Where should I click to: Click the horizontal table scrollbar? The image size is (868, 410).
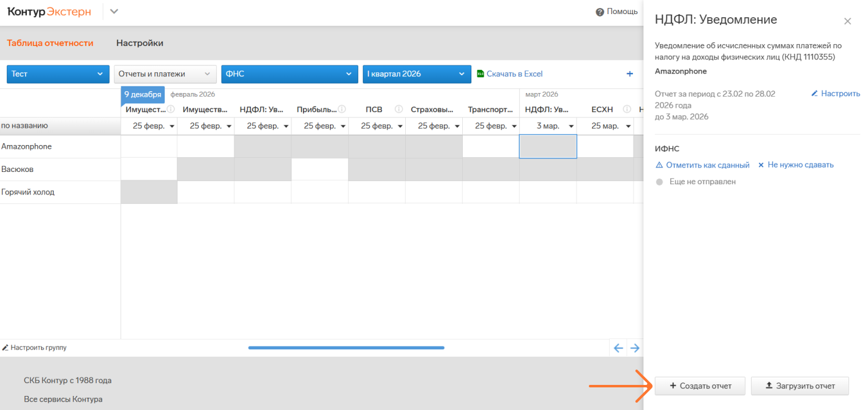346,348
